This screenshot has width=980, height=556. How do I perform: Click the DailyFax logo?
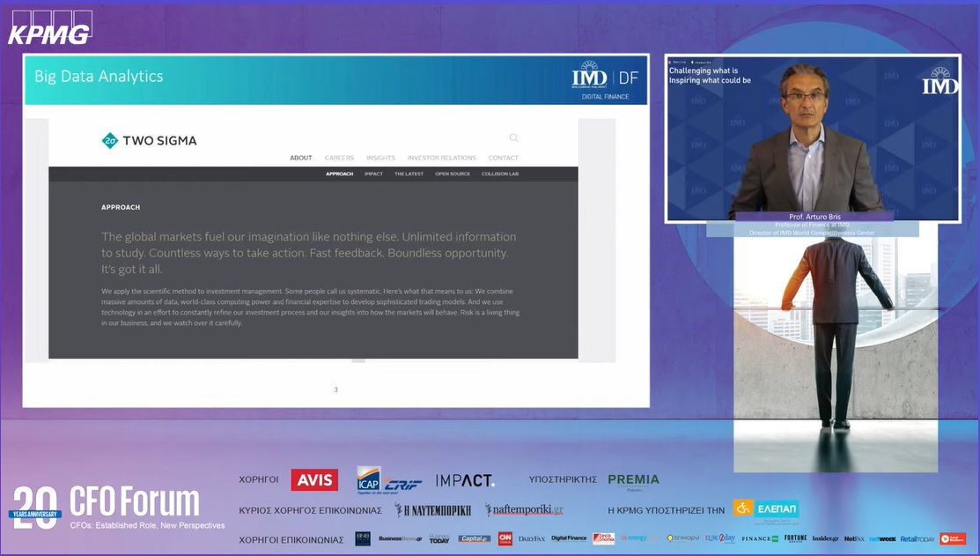coord(532,538)
